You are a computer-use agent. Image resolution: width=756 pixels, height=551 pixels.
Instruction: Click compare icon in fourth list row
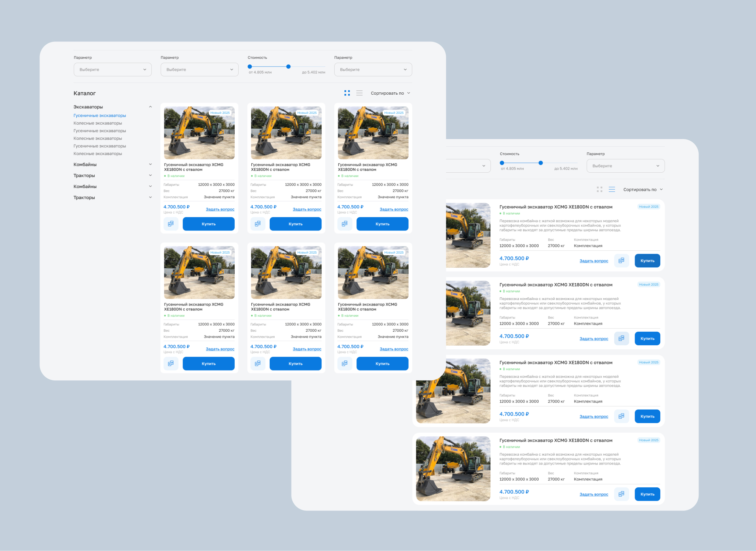[x=621, y=494]
